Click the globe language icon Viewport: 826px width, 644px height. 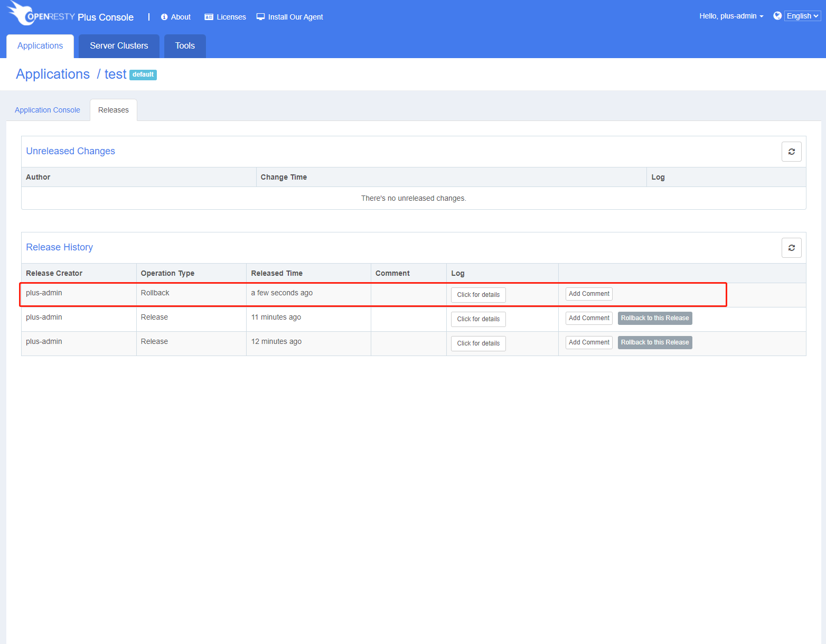click(x=777, y=16)
